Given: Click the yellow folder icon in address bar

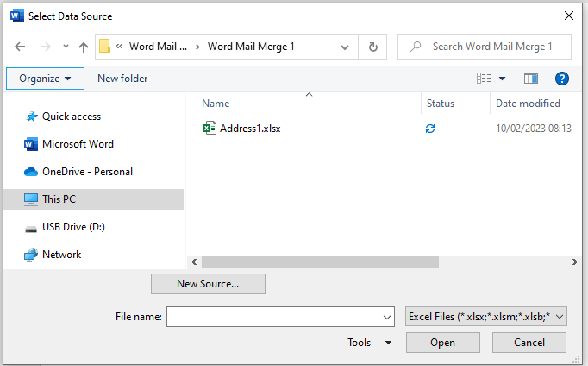Looking at the screenshot, I should coord(104,46).
